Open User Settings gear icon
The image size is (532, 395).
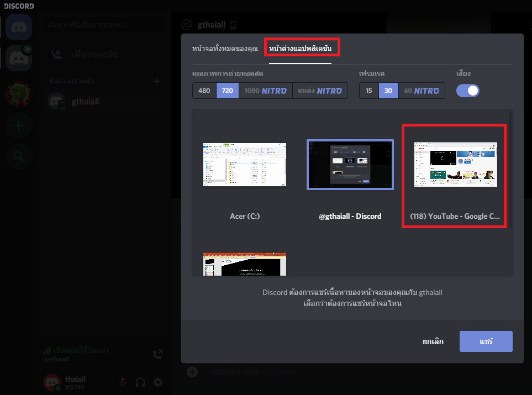coord(158,382)
